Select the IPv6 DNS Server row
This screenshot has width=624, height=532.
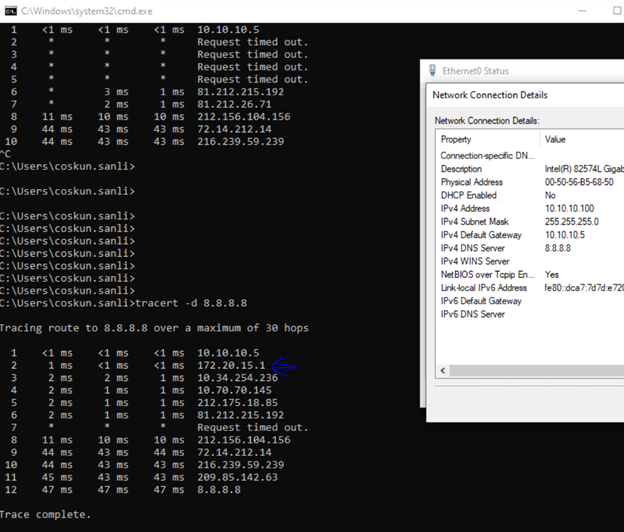pos(530,314)
